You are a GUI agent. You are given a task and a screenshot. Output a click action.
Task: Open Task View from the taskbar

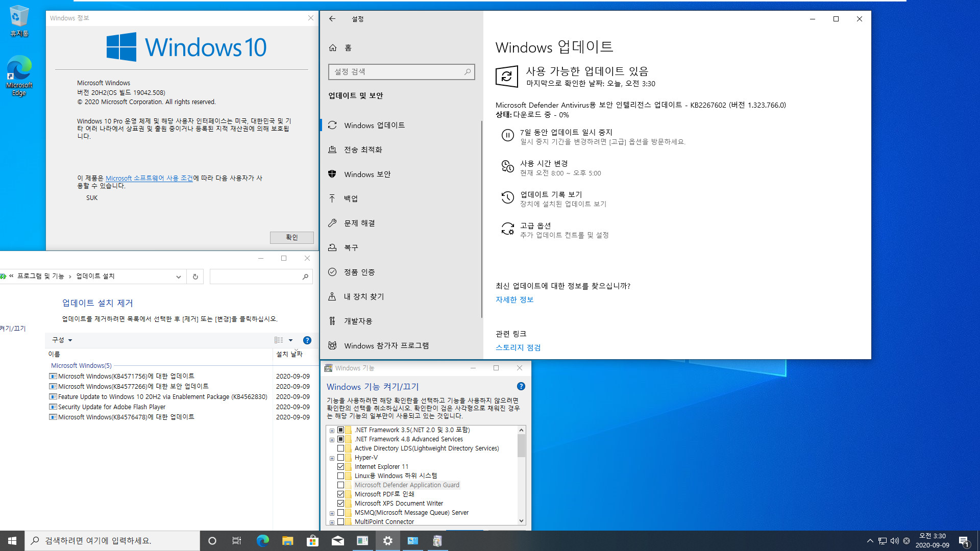click(x=237, y=541)
